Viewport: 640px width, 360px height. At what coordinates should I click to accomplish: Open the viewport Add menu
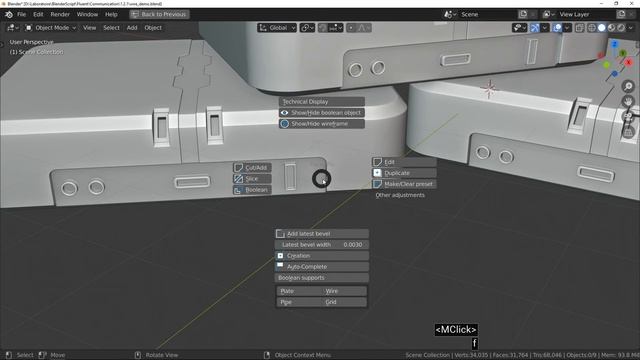[132, 28]
